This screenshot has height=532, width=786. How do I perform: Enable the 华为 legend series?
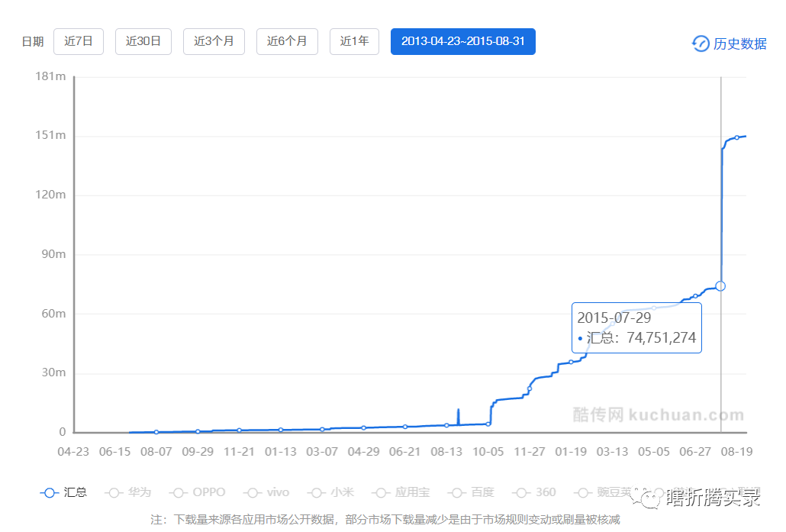click(x=129, y=492)
